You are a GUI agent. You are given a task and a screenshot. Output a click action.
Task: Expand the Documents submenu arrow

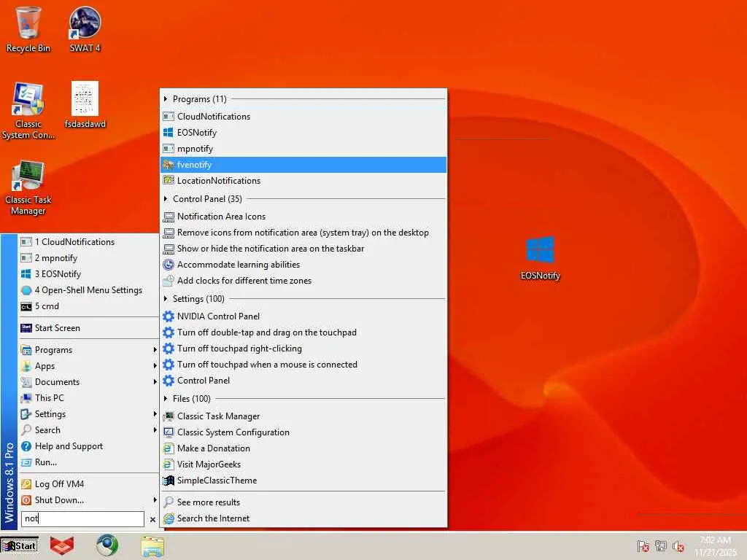[155, 382]
